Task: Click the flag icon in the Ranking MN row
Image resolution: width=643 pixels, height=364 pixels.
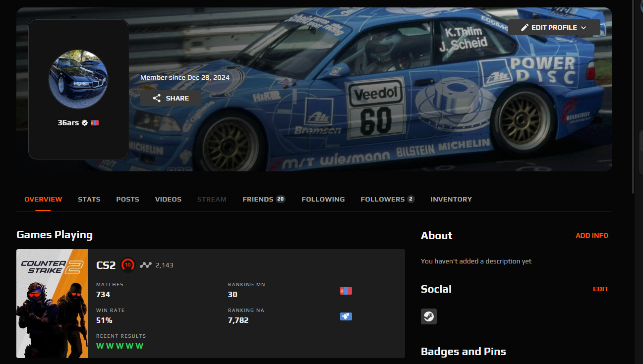Action: coord(346,291)
